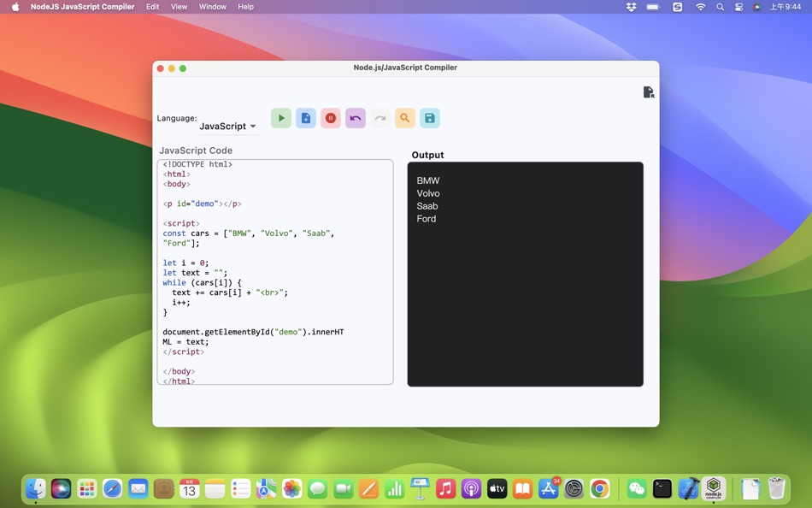Open WeChat from the dock
Image resolution: width=812 pixels, height=508 pixels.
[x=637, y=488]
